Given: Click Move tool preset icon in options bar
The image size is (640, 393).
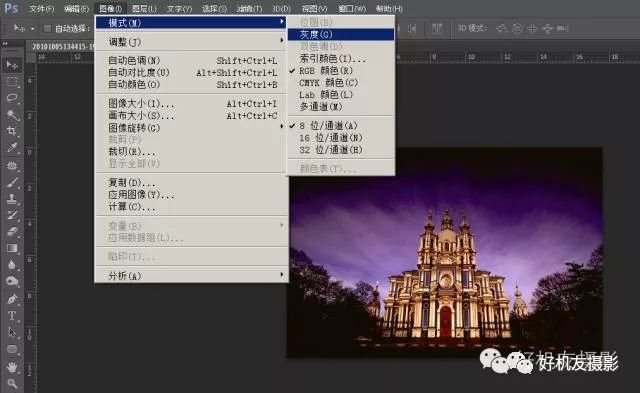Looking at the screenshot, I should pyautogui.click(x=19, y=28).
